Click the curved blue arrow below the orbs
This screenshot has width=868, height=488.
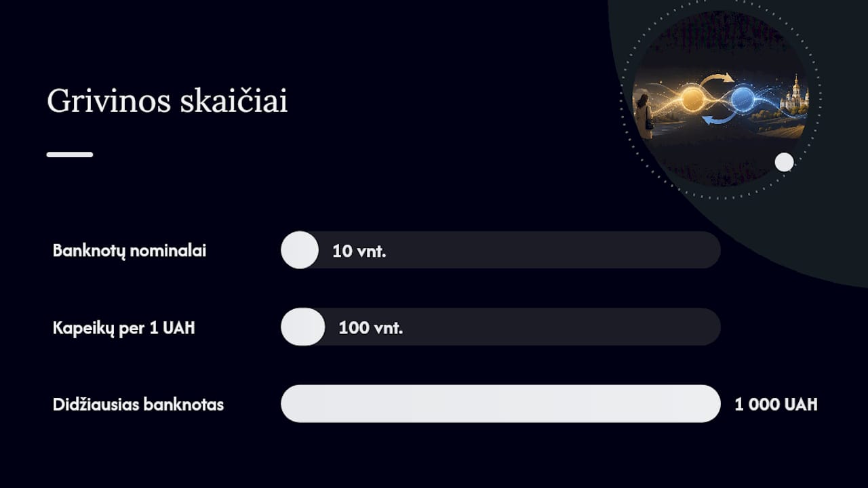[719, 117]
